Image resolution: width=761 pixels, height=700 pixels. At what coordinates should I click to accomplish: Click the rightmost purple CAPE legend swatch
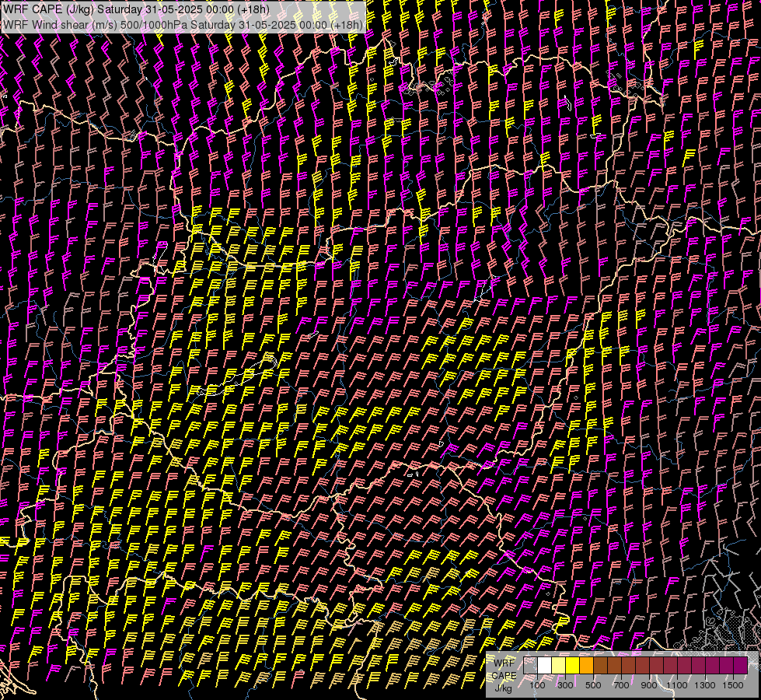(x=741, y=666)
